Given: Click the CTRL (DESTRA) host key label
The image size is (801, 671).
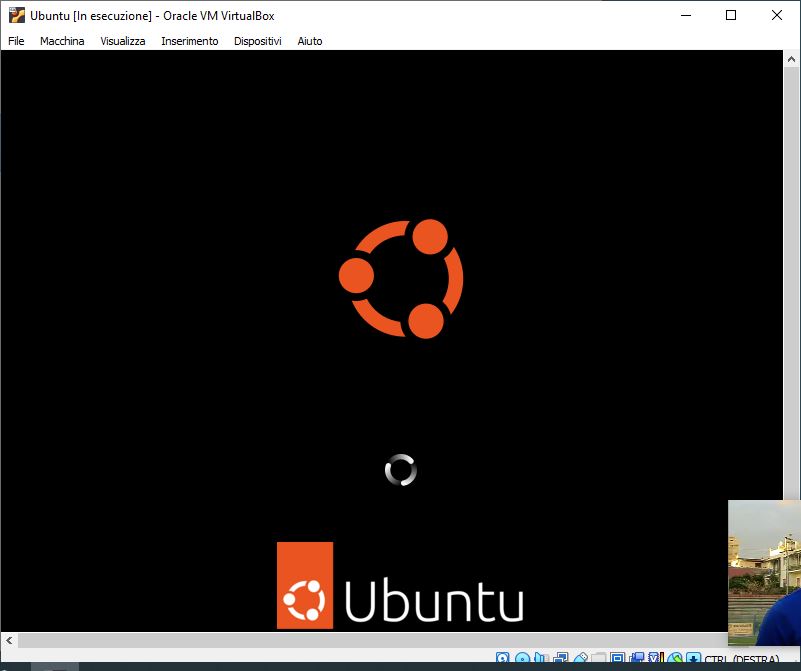Looking at the screenshot, I should tap(742, 658).
